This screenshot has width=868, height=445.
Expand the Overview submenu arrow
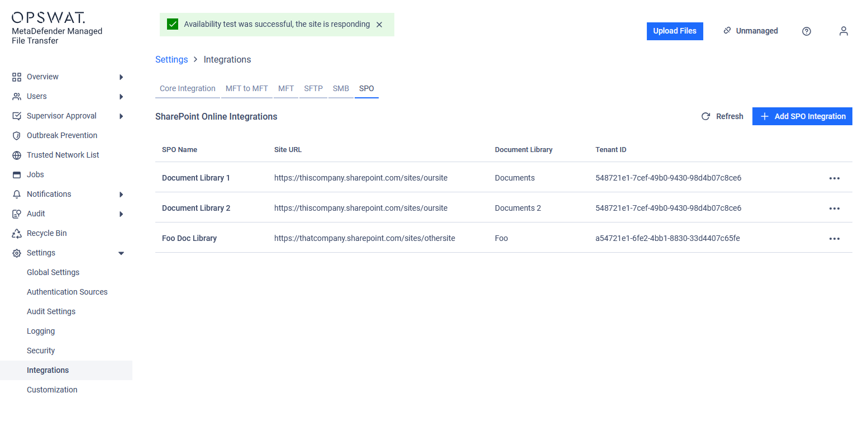(121, 77)
